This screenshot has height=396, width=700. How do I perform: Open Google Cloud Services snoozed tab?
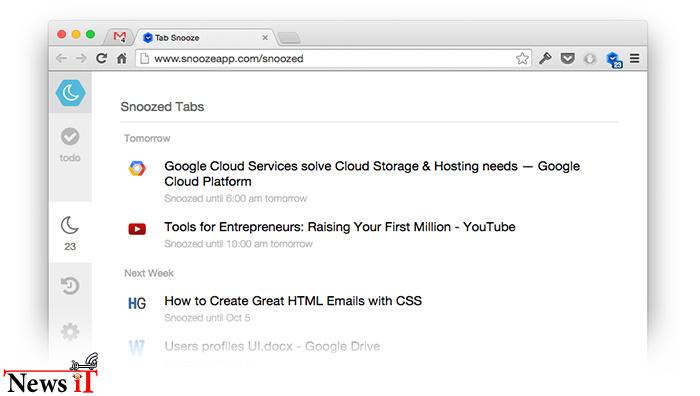tap(372, 174)
